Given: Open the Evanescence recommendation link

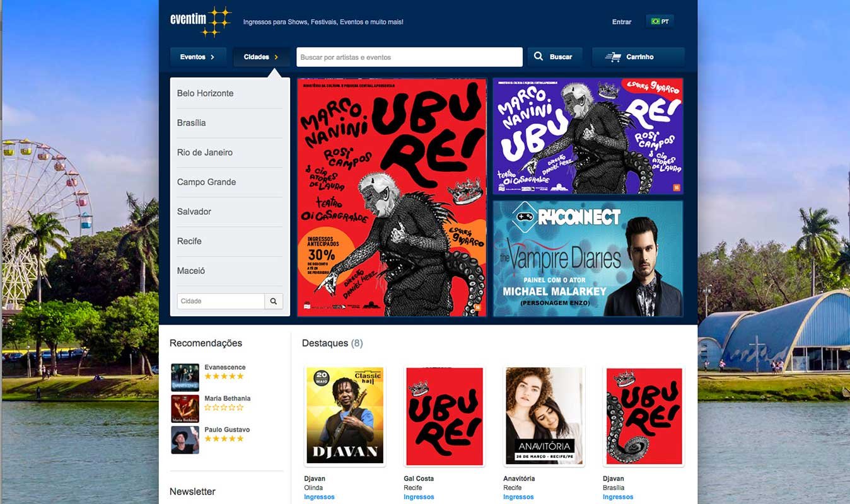Looking at the screenshot, I should 225,367.
